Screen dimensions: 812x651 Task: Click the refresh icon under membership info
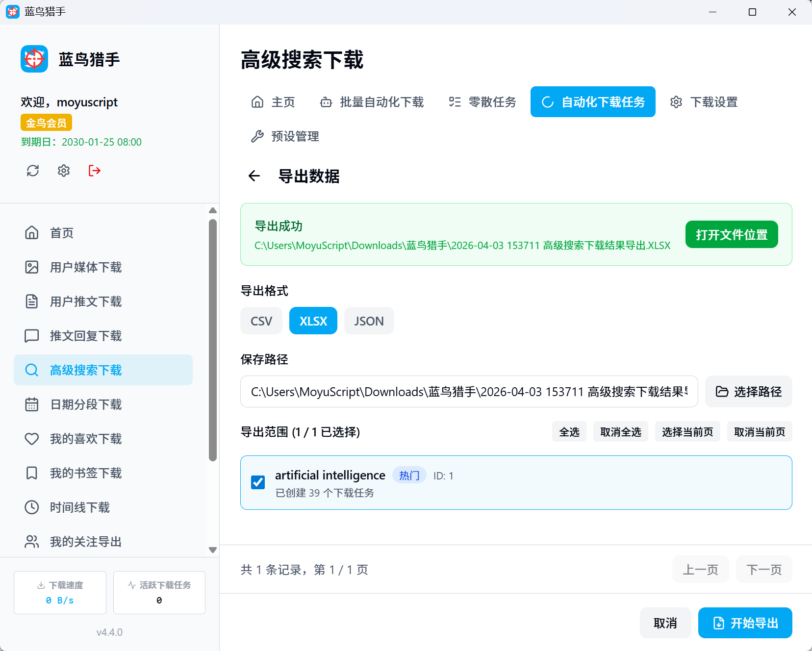click(33, 171)
